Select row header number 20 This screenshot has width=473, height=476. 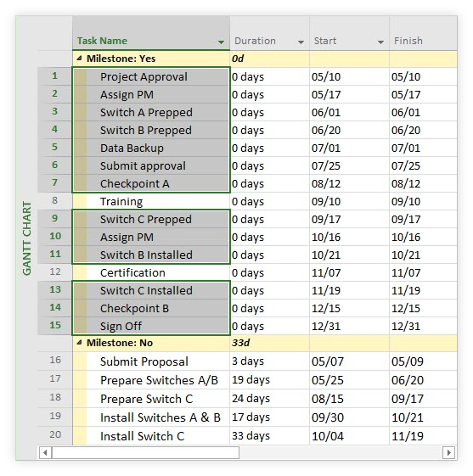54,435
